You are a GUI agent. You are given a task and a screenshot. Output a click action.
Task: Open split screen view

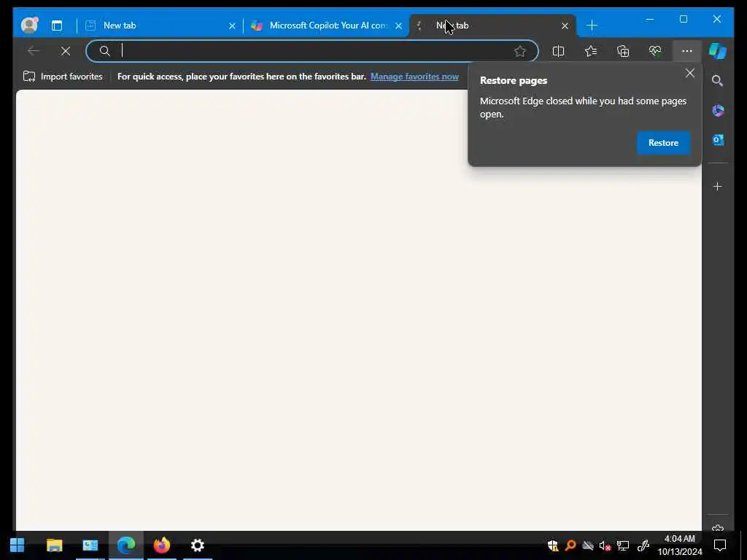coord(558,51)
